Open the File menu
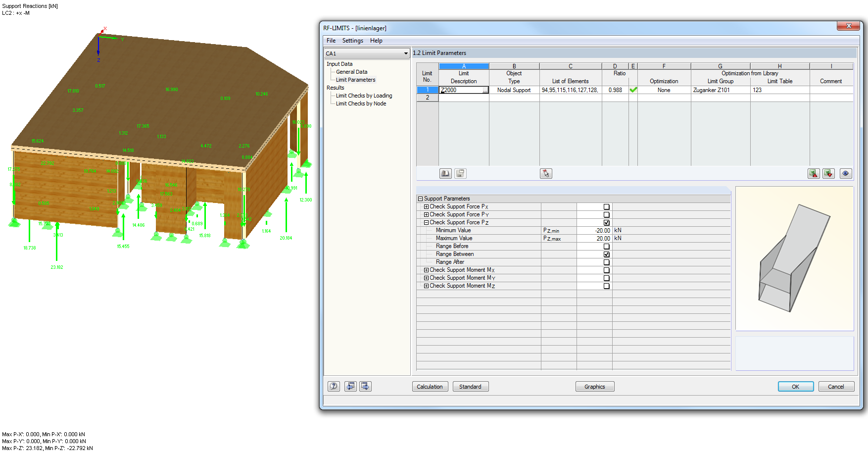This screenshot has height=454, width=868. coord(331,41)
